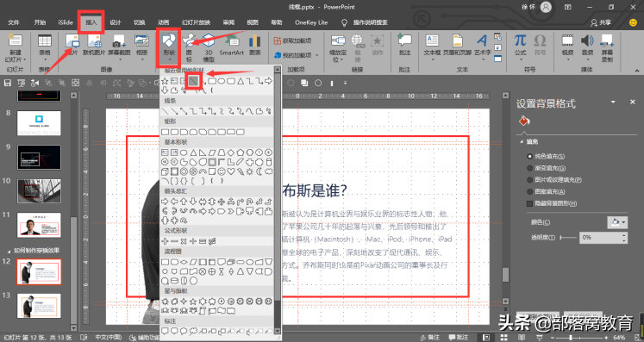
Task: Click the Share (共享) button
Action: tap(601, 22)
